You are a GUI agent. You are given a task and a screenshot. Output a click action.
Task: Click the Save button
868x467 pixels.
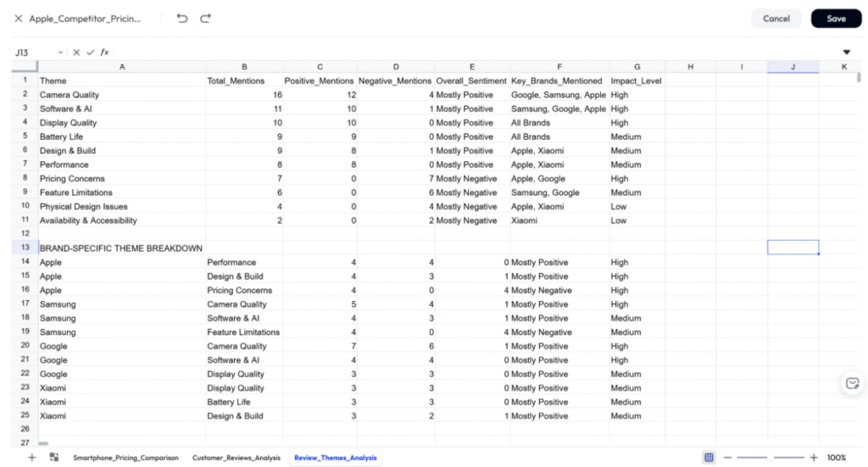(836, 19)
